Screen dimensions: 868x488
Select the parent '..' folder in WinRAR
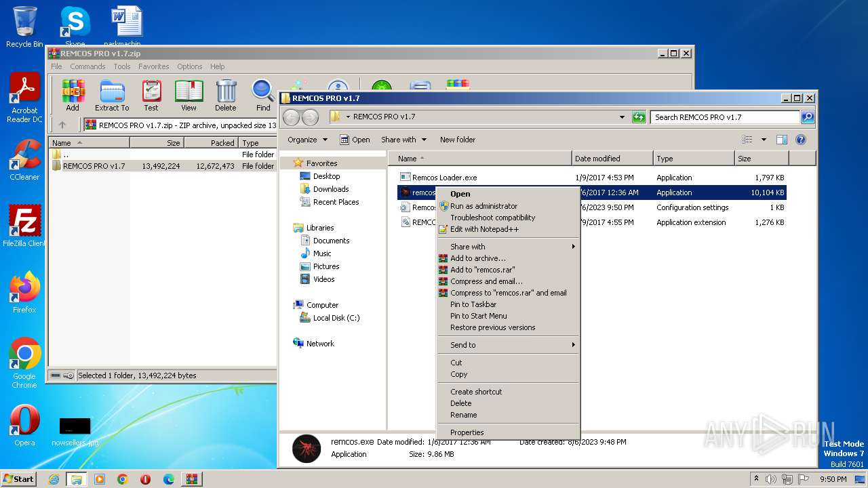coord(66,155)
